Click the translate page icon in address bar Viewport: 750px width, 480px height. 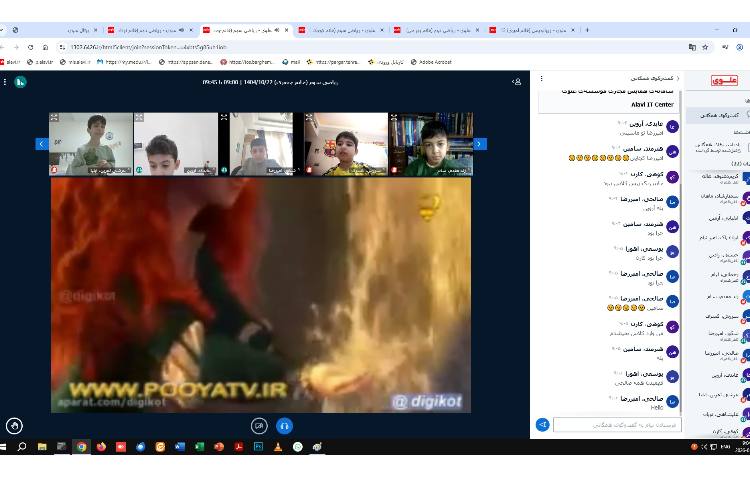pyautogui.click(x=692, y=47)
